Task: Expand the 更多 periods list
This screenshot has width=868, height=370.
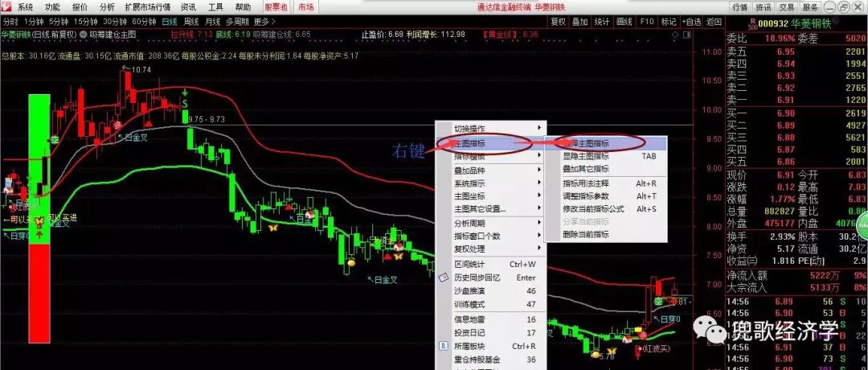Action: (264, 22)
